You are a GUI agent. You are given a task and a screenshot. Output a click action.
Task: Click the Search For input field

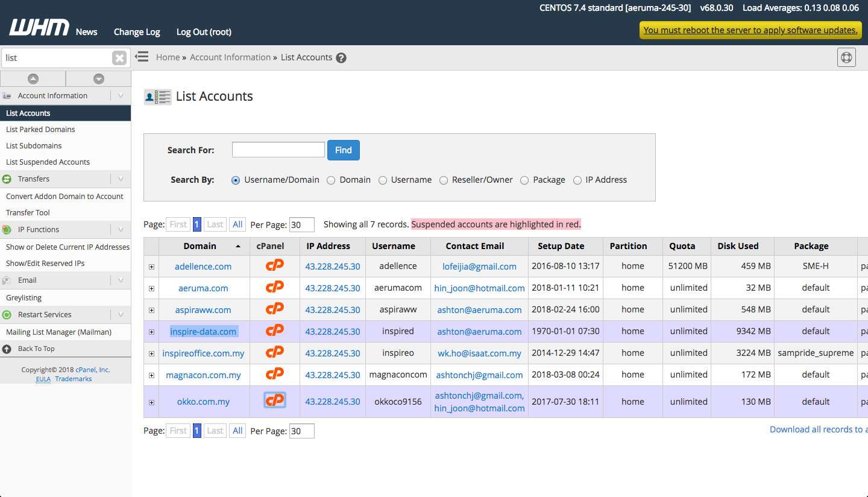tap(278, 150)
